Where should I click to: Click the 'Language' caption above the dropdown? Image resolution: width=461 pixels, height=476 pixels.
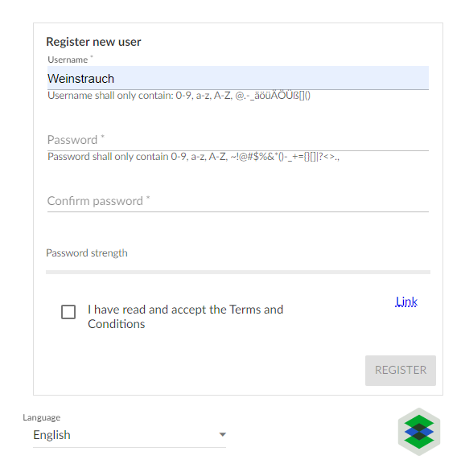42,417
